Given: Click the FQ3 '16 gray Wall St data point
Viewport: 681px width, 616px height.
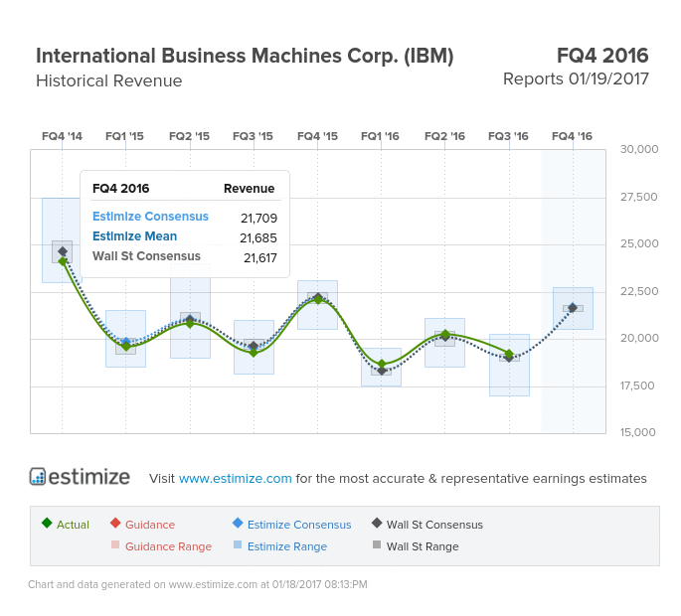Looking at the screenshot, I should (x=509, y=359).
